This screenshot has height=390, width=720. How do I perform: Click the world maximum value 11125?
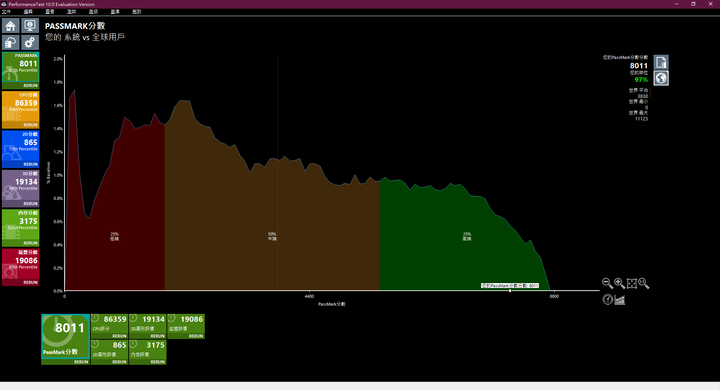pyautogui.click(x=641, y=119)
